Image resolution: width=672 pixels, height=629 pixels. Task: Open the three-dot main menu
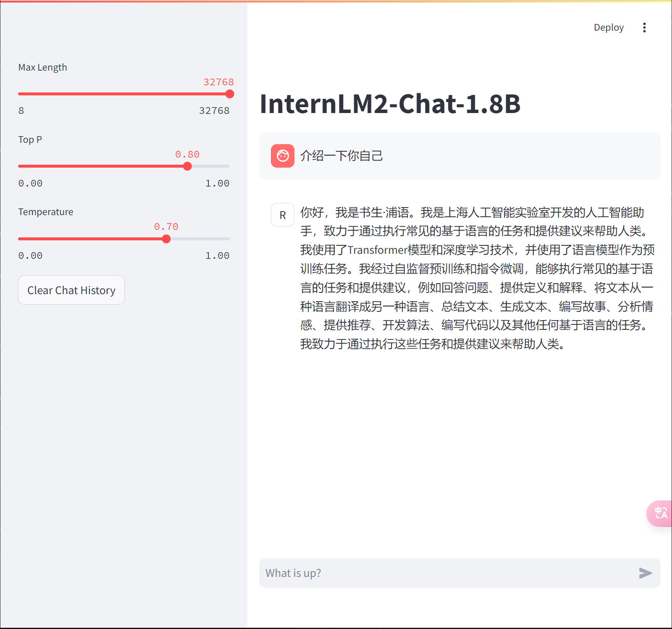[644, 28]
